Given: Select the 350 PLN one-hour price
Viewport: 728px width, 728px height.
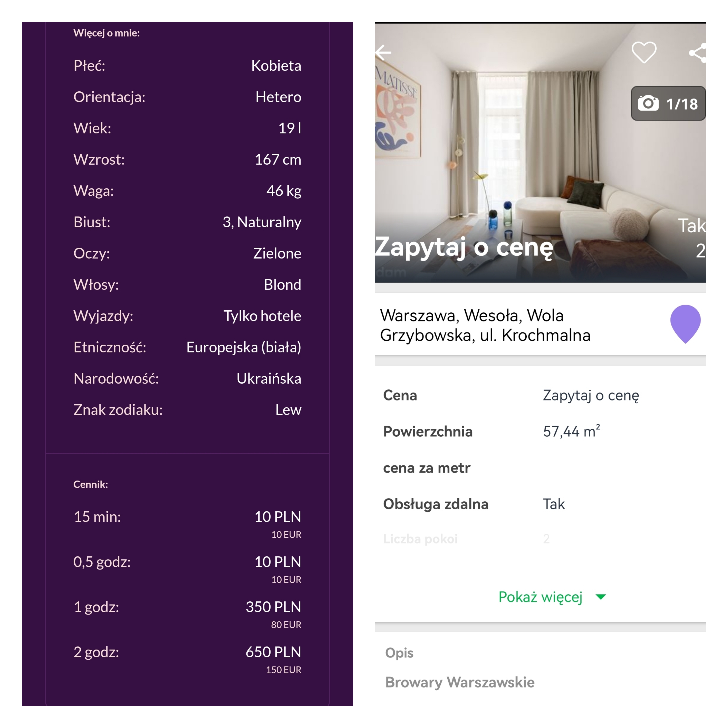Looking at the screenshot, I should point(273,607).
